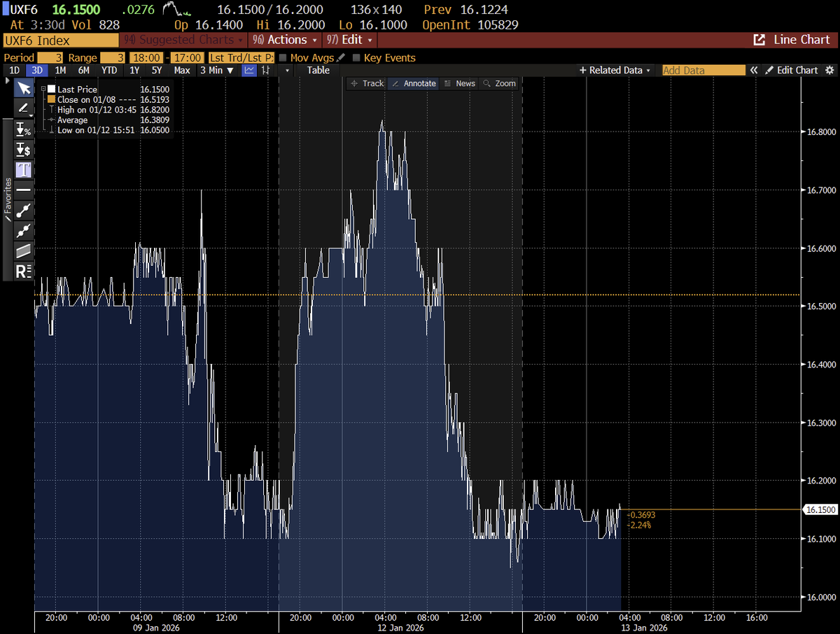Open the Edit dropdown menu
Viewport: 840px width, 634px height.
[349, 40]
